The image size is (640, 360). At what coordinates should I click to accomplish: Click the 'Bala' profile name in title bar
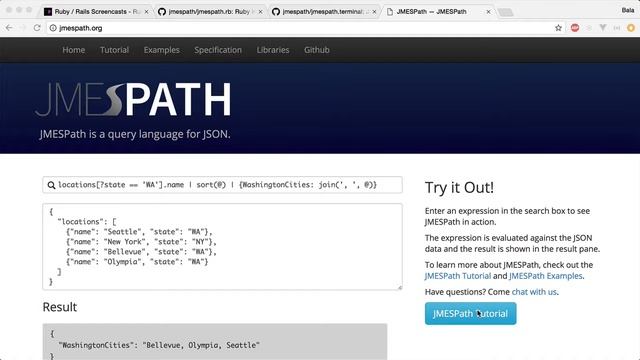point(628,10)
